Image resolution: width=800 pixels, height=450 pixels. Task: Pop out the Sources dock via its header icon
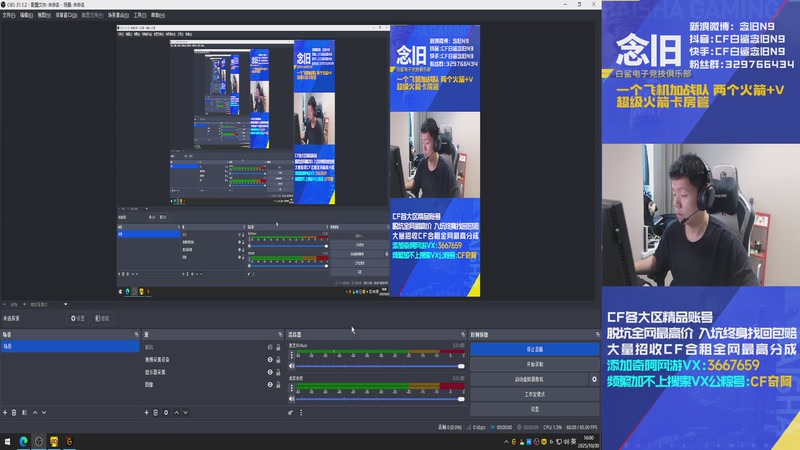point(280,334)
